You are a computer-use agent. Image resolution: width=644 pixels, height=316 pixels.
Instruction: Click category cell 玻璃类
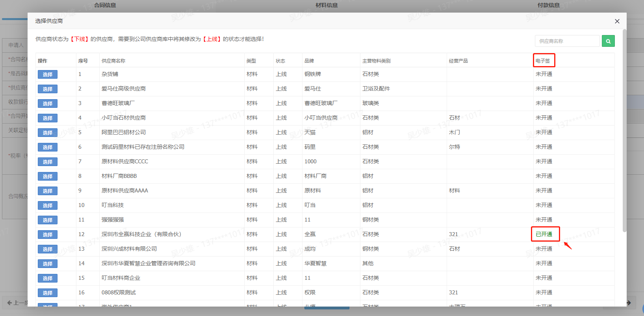tap(371, 103)
